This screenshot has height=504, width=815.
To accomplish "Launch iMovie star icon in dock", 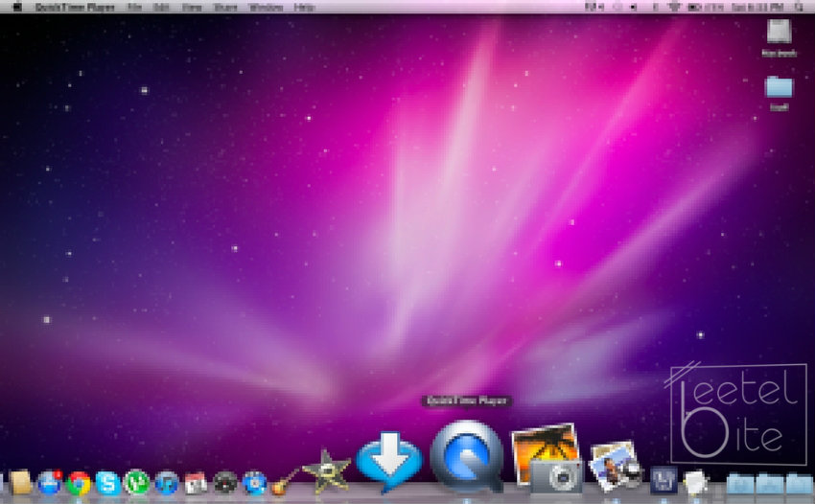I will click(326, 470).
